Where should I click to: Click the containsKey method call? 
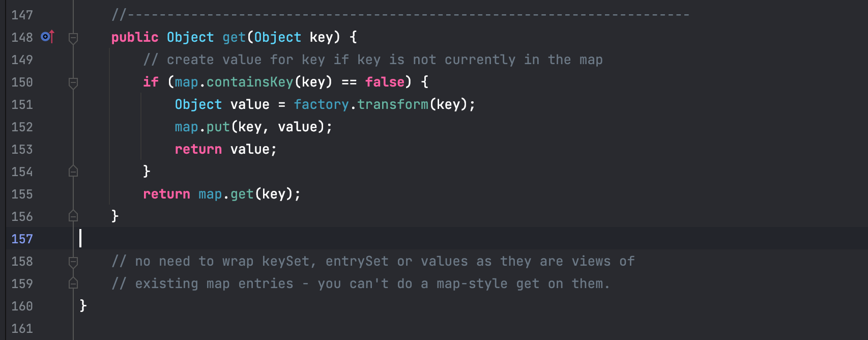250,82
